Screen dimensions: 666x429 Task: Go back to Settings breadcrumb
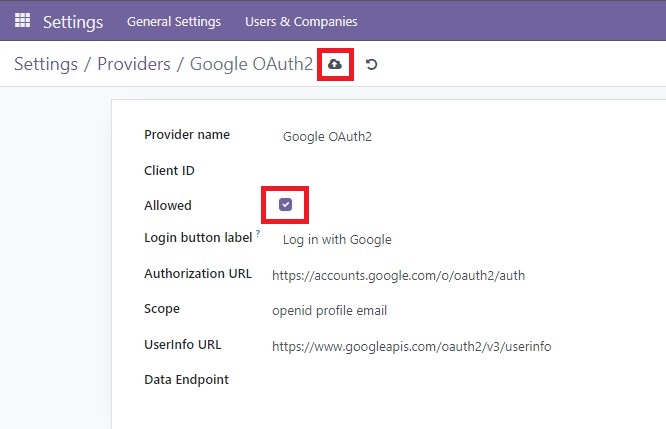coord(46,64)
